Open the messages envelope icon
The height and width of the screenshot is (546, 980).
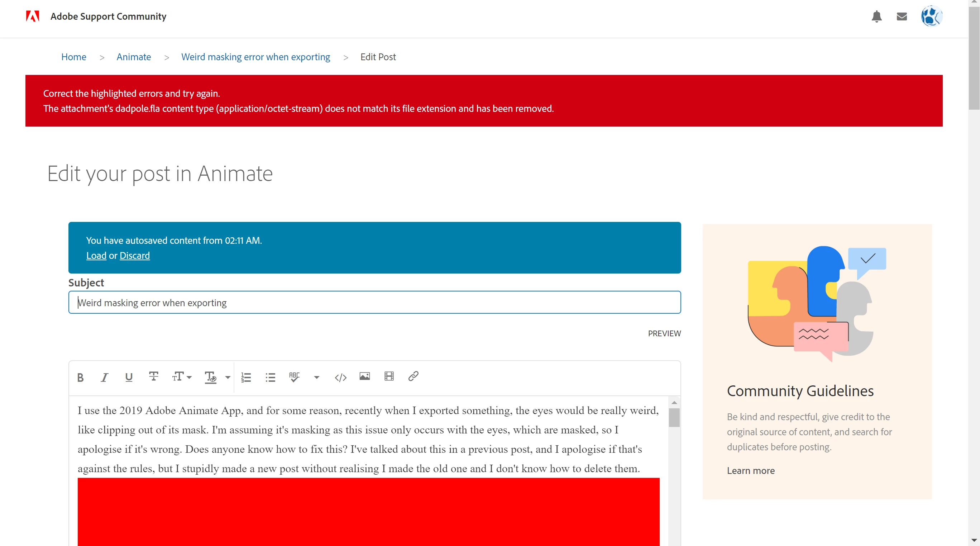902,16
